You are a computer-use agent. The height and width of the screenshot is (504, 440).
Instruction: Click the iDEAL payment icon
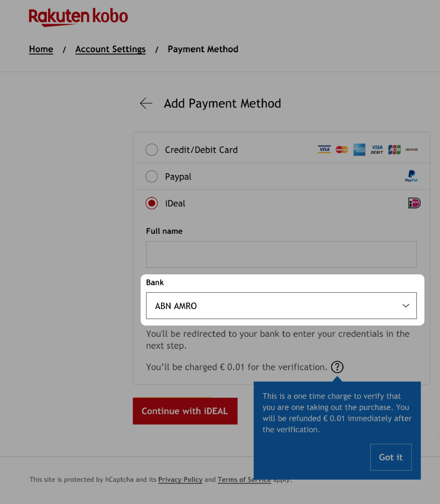click(414, 203)
